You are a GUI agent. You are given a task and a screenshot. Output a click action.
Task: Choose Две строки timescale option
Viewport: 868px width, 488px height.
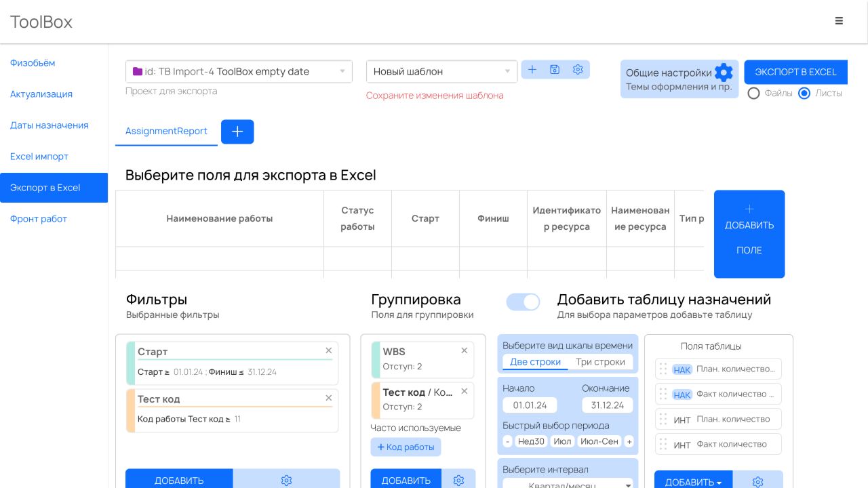535,362
